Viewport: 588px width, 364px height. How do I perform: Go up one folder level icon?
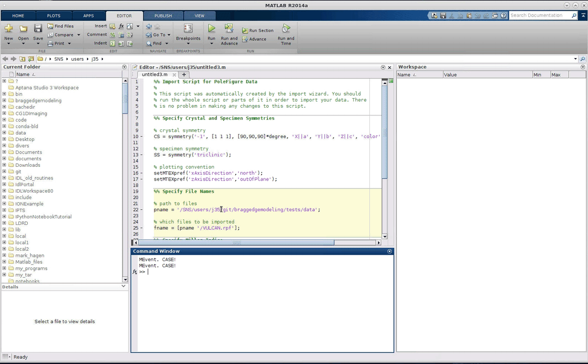22,59
